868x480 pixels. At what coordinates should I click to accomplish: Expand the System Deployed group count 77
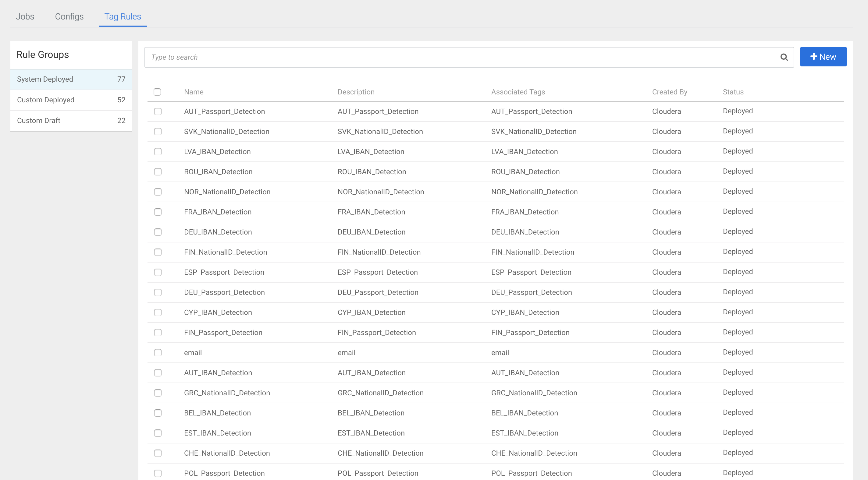pos(71,79)
